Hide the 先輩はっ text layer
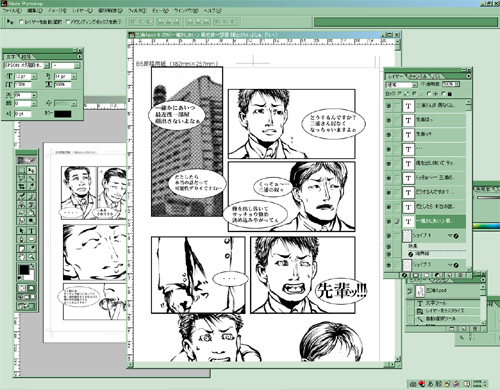 (388, 120)
